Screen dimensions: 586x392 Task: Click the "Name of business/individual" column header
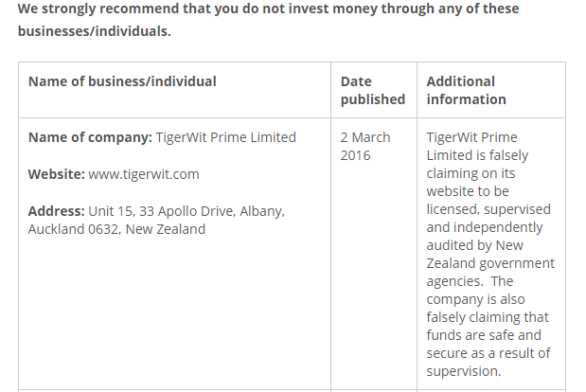(122, 81)
